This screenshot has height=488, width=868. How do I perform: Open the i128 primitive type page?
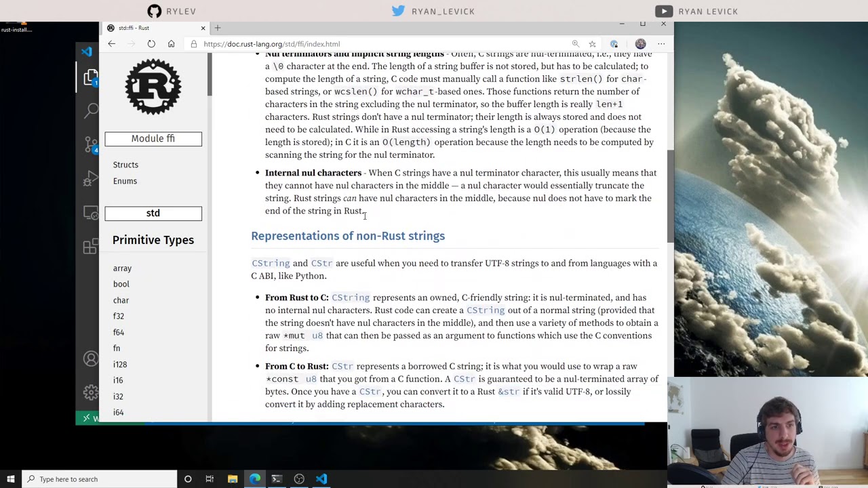[x=119, y=365]
